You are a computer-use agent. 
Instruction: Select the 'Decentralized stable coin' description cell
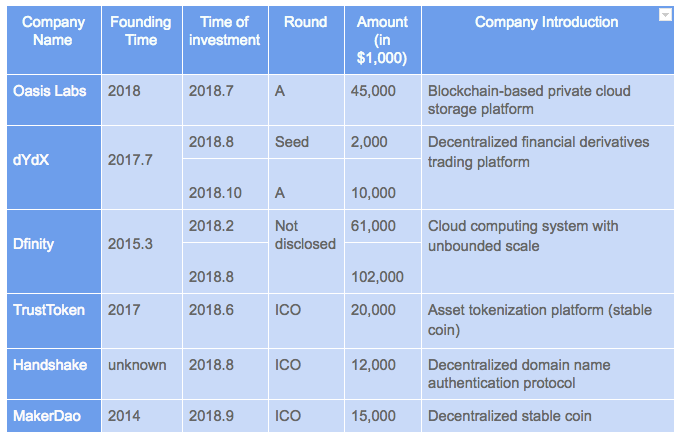point(510,416)
